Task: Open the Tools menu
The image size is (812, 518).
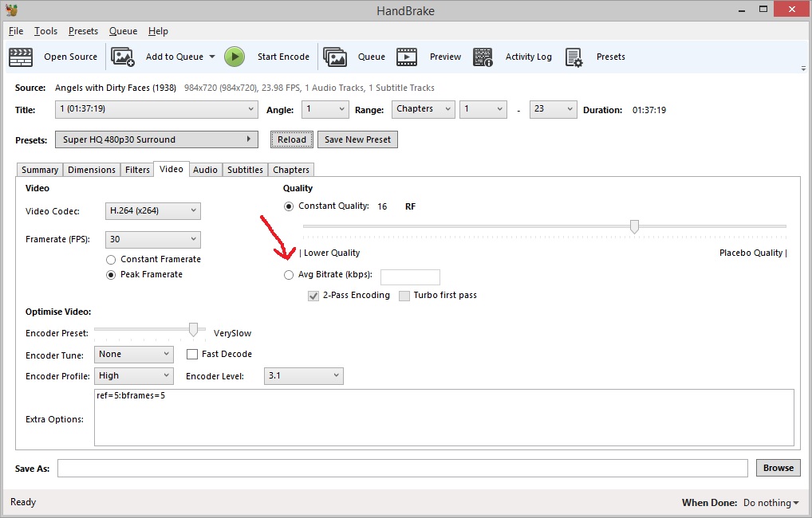Action: tap(45, 31)
